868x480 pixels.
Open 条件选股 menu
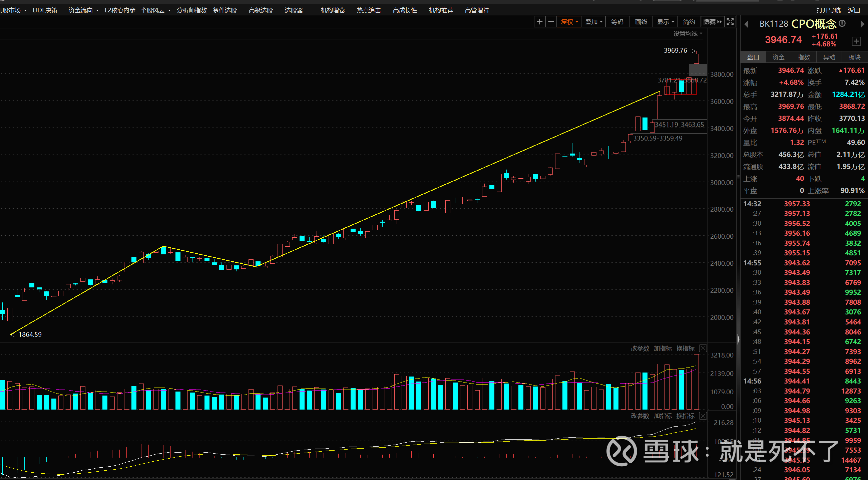point(225,10)
